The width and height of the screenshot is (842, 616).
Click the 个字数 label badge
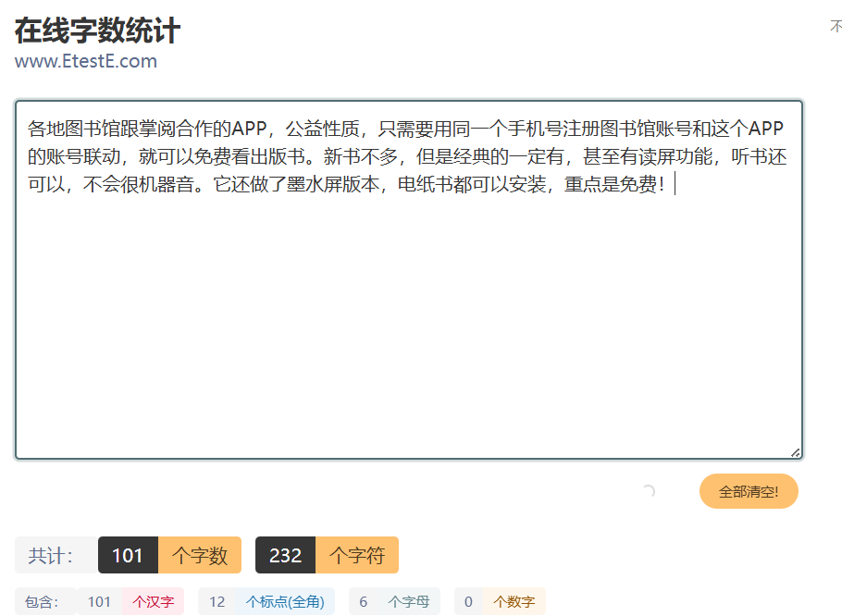200,555
